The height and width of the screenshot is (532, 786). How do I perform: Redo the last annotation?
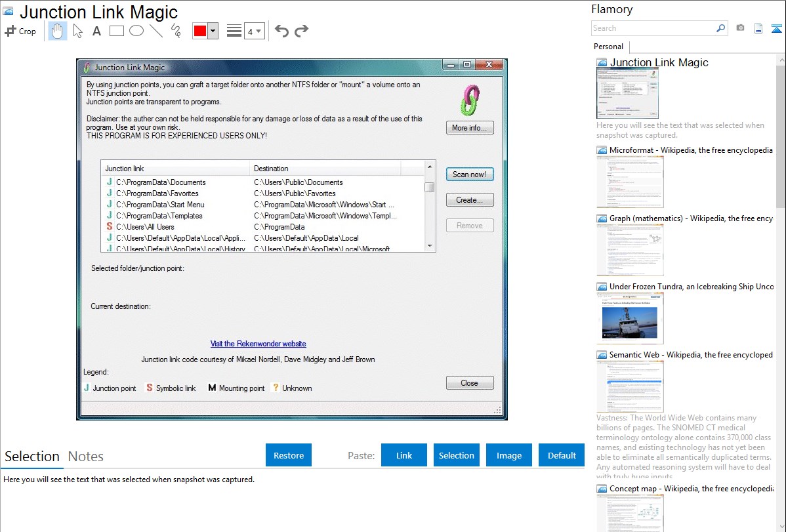(301, 31)
